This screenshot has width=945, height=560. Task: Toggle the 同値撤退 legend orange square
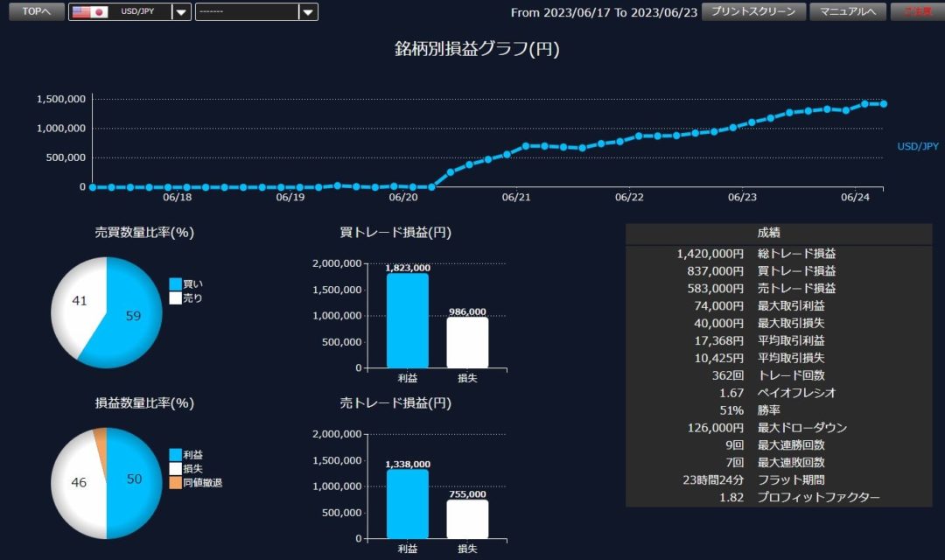[175, 483]
